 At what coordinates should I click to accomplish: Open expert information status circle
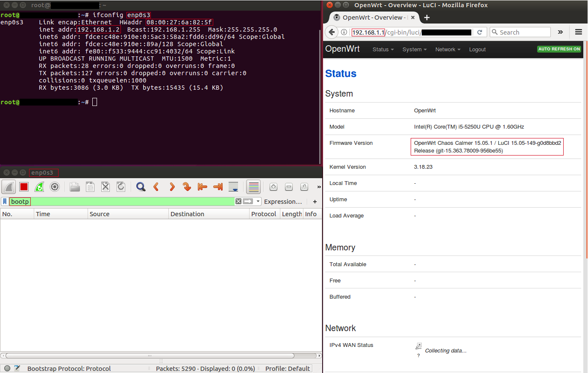coord(7,368)
